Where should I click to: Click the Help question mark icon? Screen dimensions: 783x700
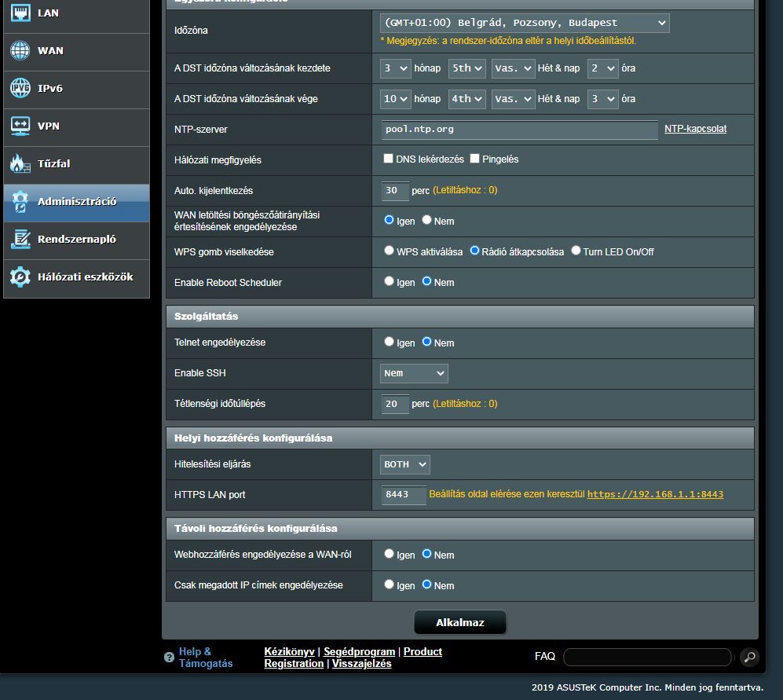[x=169, y=658]
